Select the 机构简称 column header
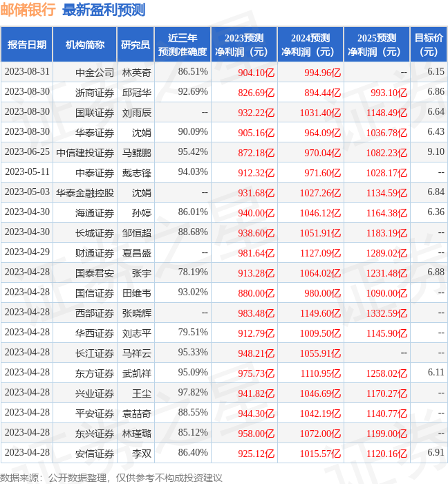Viewport: 448px width, 484px height. click(x=85, y=45)
